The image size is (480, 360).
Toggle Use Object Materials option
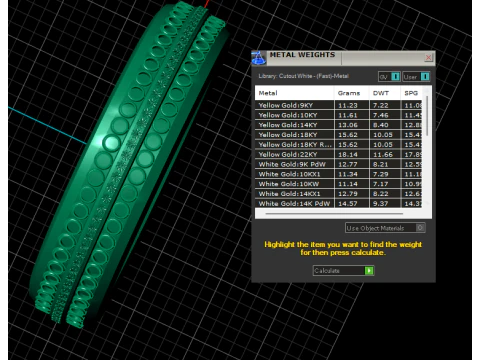click(x=385, y=228)
